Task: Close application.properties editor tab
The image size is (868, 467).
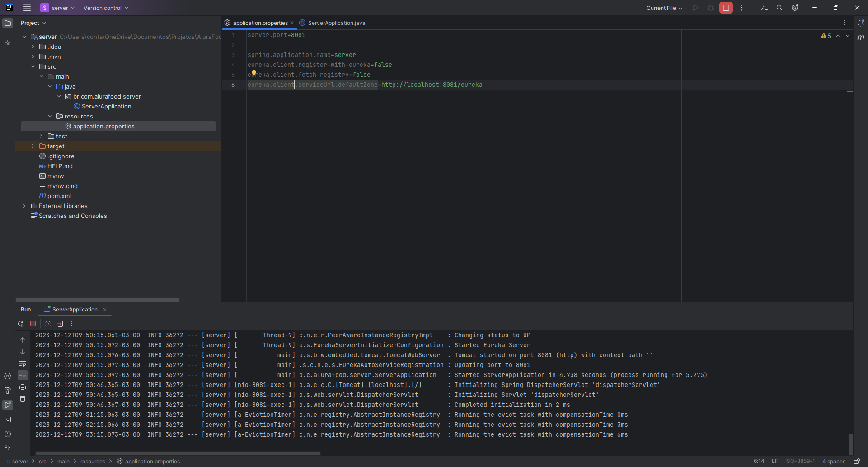Action: pyautogui.click(x=292, y=23)
